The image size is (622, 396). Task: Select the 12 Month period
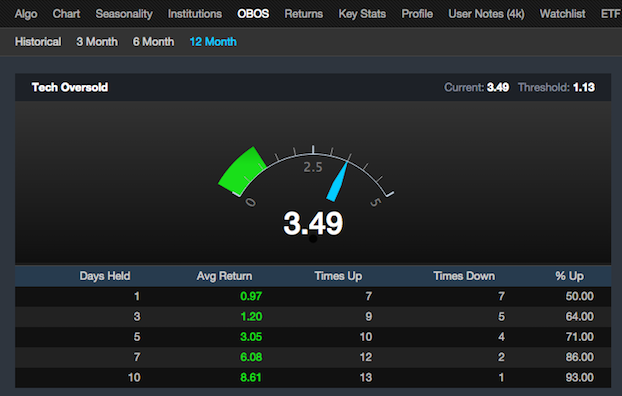click(213, 42)
